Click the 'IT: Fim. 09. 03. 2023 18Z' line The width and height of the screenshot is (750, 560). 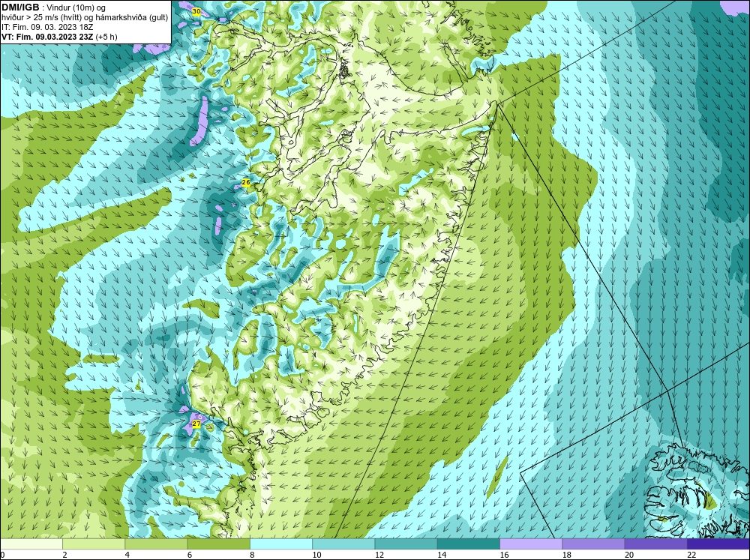[47, 27]
